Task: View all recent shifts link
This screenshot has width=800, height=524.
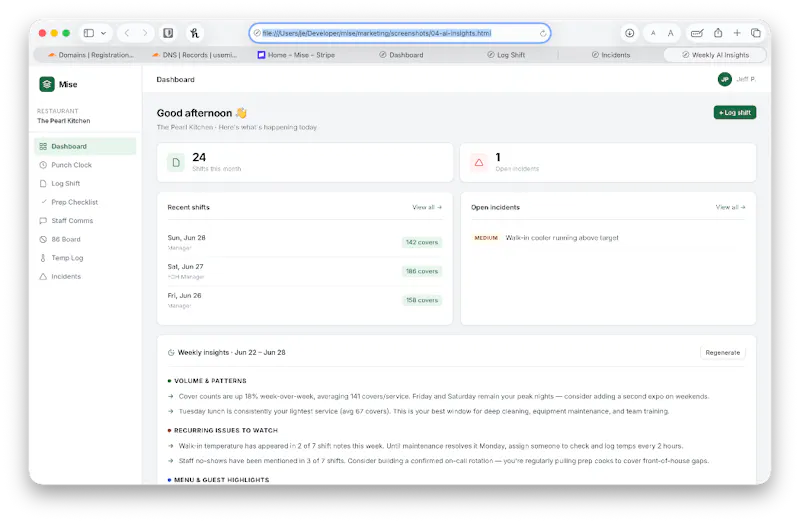Action: click(427, 207)
